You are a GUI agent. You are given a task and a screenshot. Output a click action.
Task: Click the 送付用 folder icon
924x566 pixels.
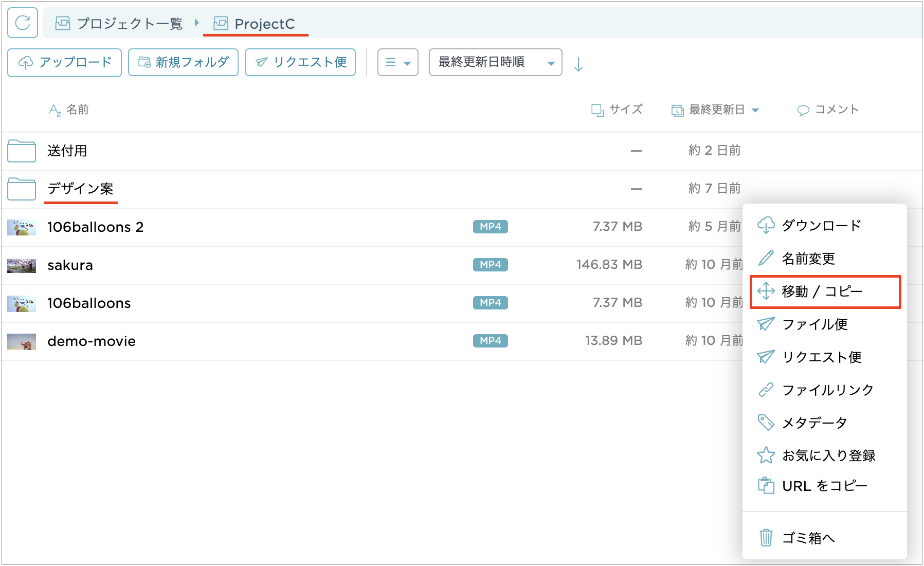coord(22,151)
